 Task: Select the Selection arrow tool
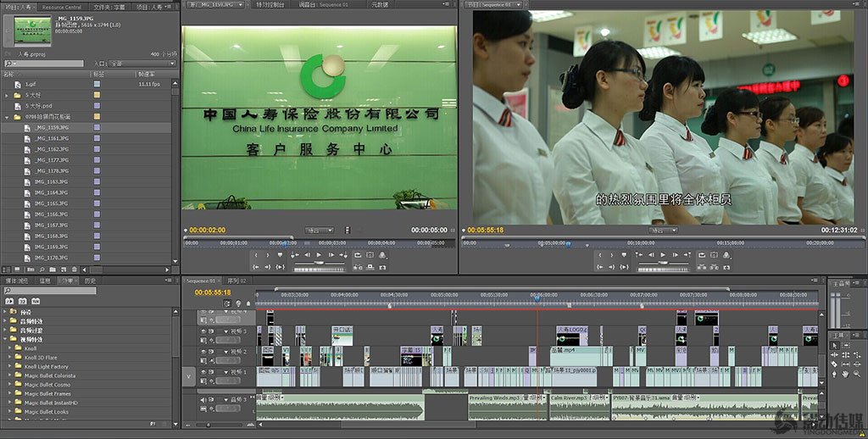[835, 346]
